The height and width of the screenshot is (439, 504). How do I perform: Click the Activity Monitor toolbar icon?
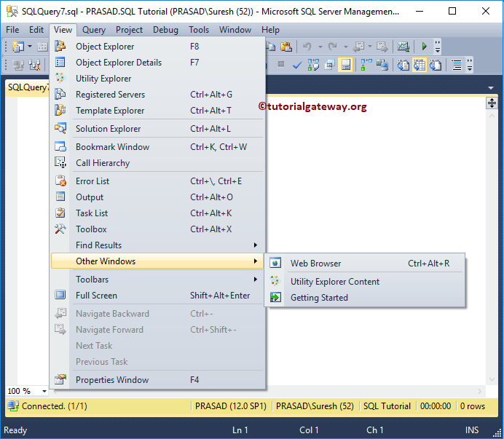click(x=403, y=47)
